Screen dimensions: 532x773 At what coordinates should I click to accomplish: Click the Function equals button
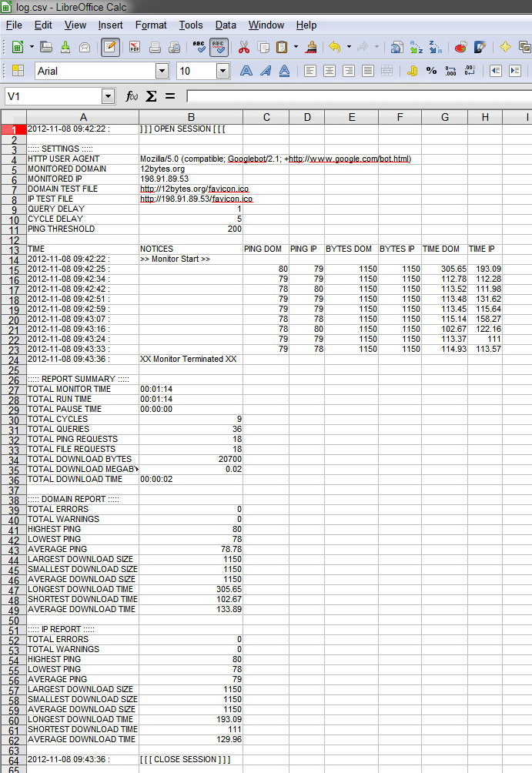(170, 96)
